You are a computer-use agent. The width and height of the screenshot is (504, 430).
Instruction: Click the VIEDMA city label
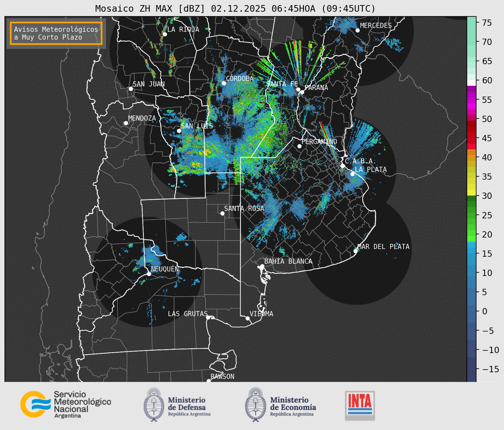[x=261, y=314]
